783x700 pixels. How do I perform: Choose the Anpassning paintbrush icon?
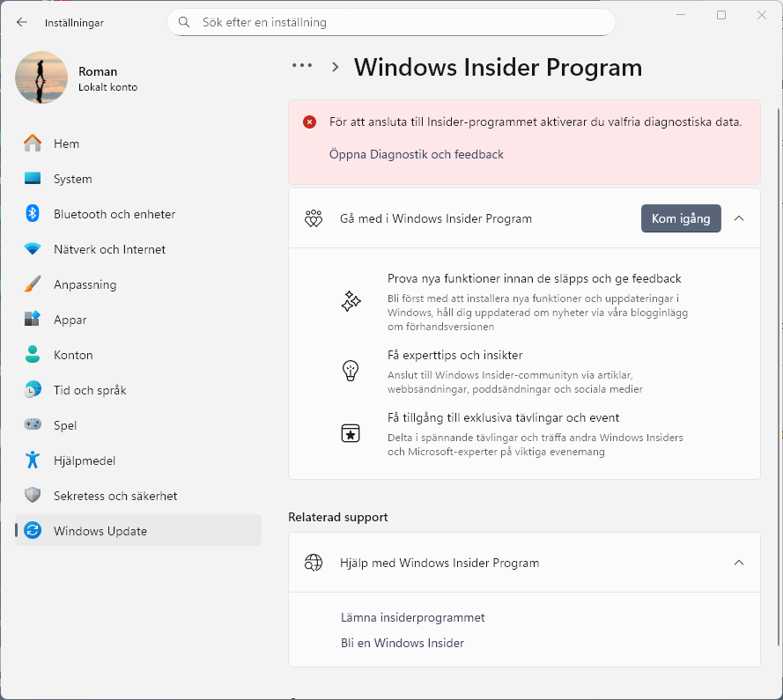pyautogui.click(x=33, y=284)
